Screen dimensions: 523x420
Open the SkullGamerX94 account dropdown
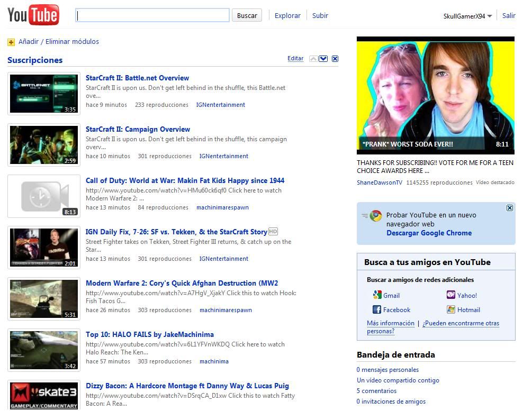coord(467,16)
